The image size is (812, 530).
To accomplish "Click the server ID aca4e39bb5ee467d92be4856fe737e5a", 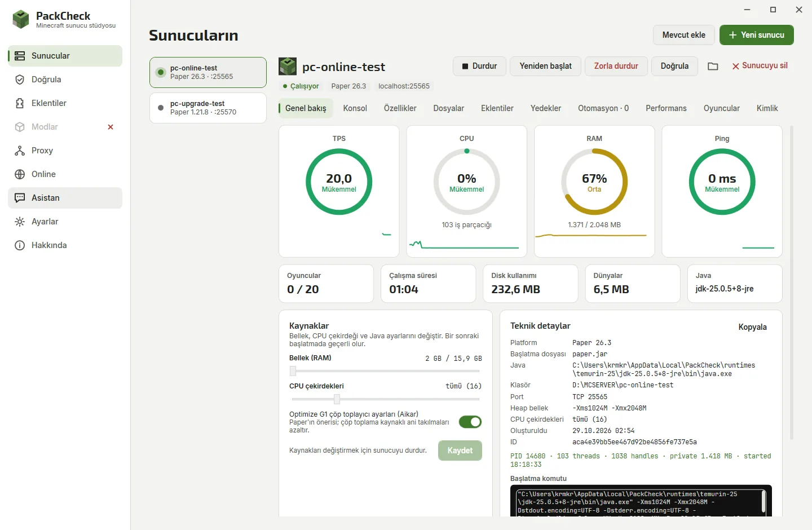I will point(634,442).
